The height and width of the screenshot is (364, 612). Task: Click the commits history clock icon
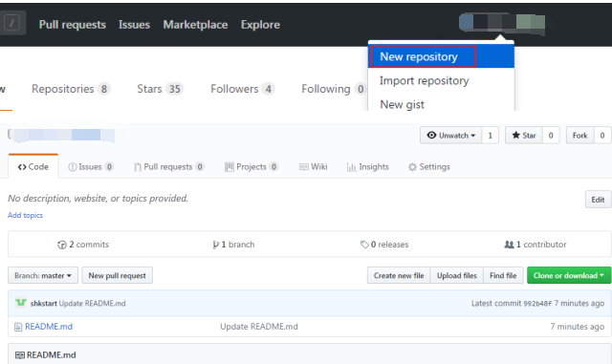point(61,245)
